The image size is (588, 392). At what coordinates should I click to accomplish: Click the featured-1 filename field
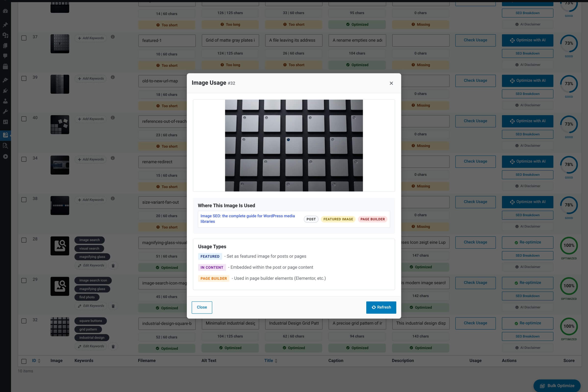(167, 40)
